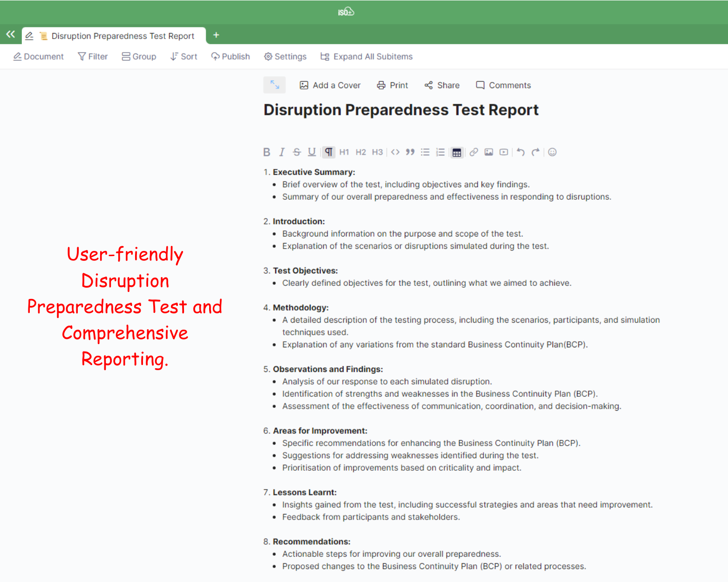The height and width of the screenshot is (582, 728).
Task: Toggle italic text formatting
Action: point(281,152)
